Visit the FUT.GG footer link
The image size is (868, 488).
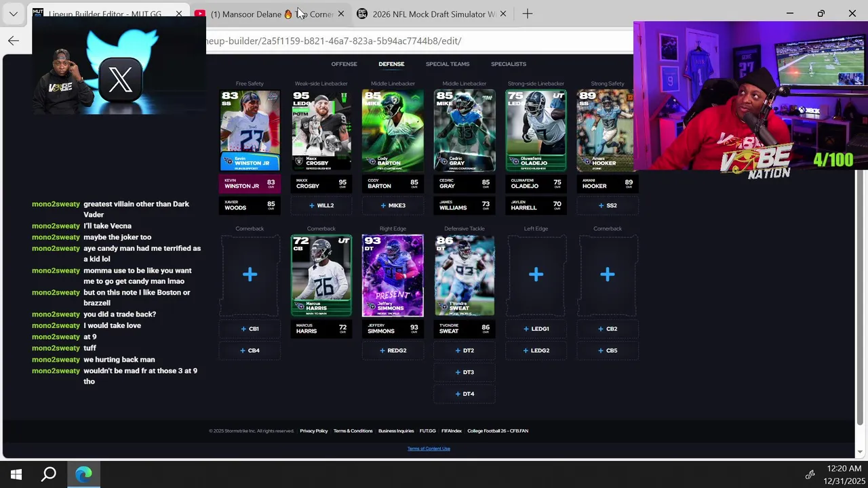[x=427, y=431]
